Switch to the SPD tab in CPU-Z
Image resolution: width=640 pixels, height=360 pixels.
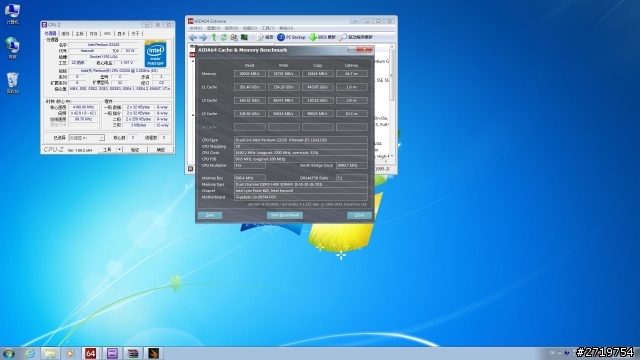click(x=107, y=33)
